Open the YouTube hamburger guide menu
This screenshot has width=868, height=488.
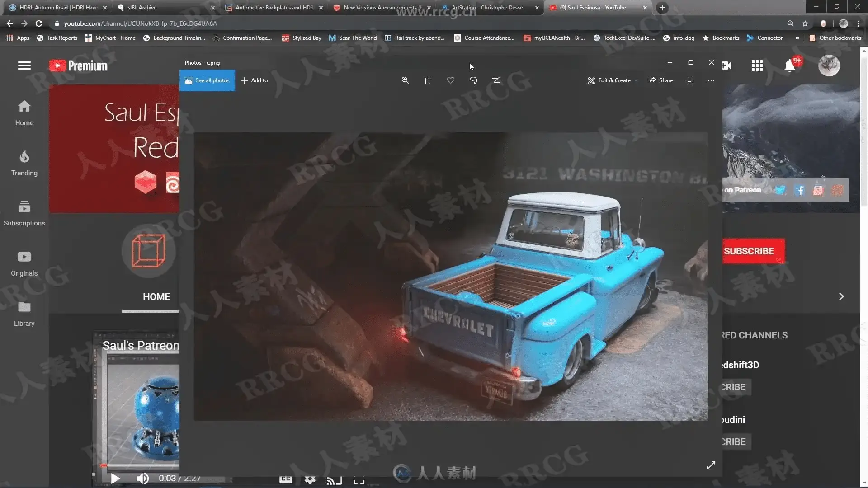point(24,66)
